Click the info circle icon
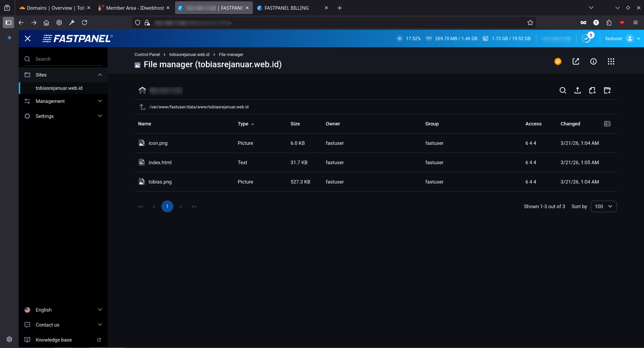Viewport: 644px width, 348px height. pyautogui.click(x=593, y=62)
